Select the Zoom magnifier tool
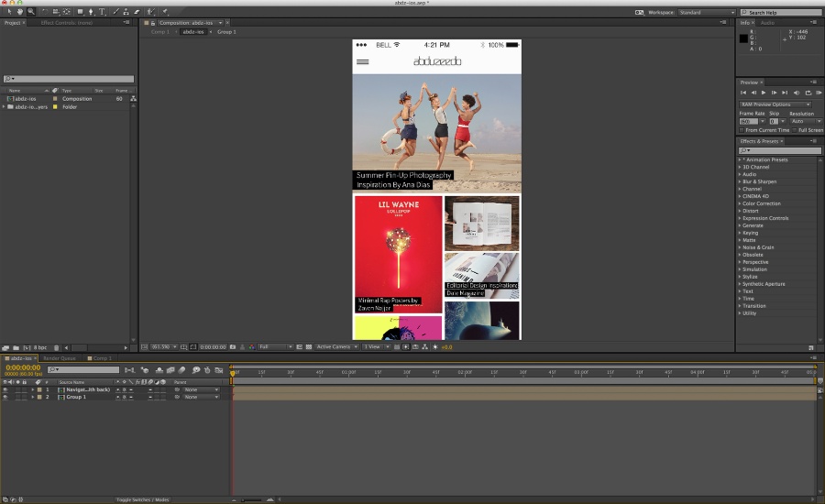The image size is (825, 504). (31, 12)
